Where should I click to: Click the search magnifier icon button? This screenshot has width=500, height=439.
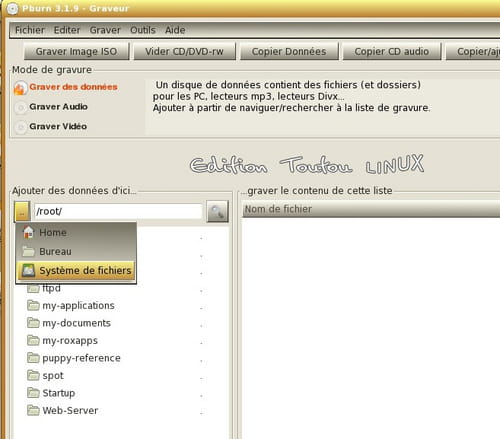click(x=217, y=211)
